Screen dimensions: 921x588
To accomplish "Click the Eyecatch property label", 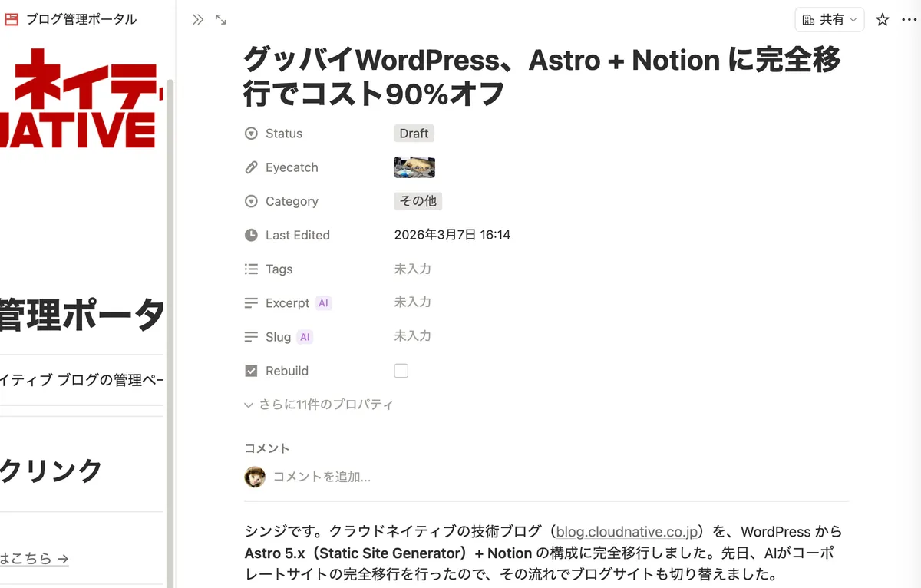I will (x=292, y=167).
